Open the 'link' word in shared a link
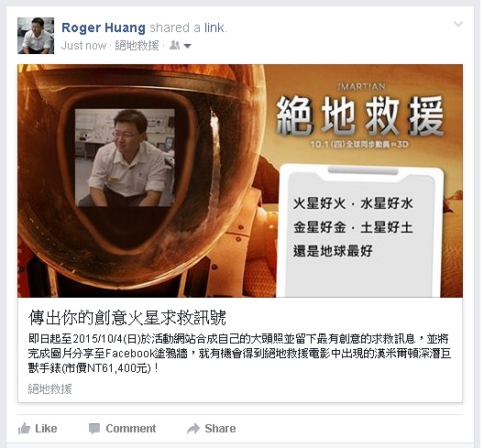 [214, 27]
